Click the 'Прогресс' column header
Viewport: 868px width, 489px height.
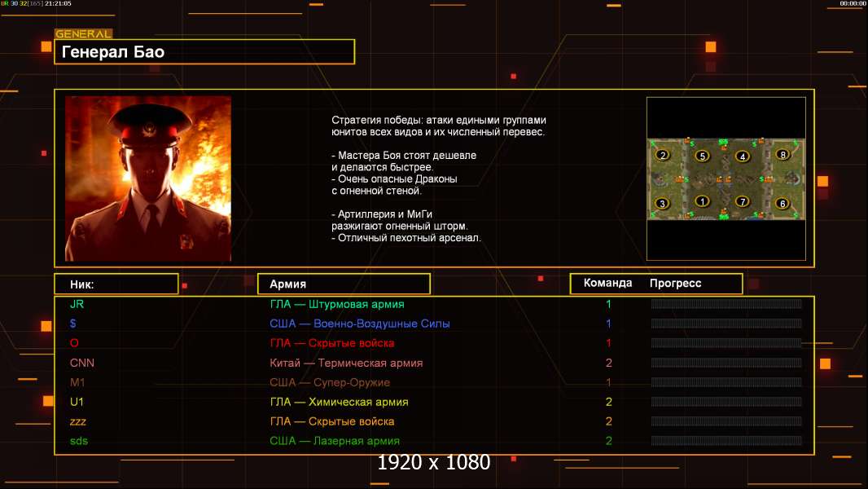675,284
